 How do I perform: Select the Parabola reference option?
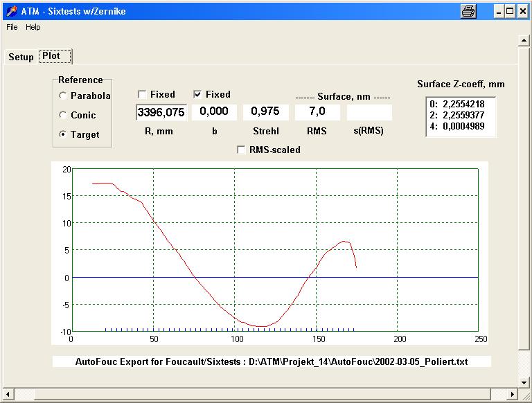tap(64, 96)
